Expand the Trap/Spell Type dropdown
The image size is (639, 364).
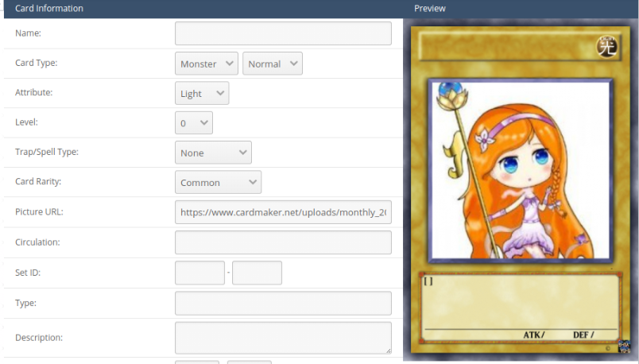[213, 153]
